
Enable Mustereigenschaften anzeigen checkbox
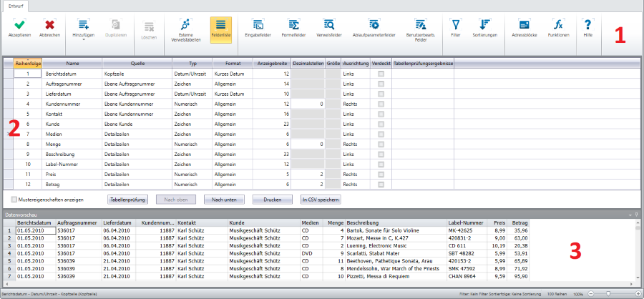point(15,200)
